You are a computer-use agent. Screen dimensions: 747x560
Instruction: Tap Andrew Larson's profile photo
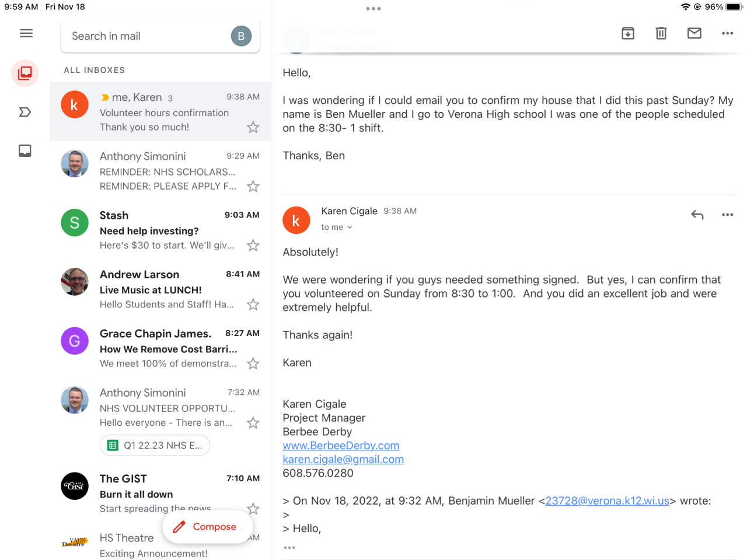(x=75, y=282)
